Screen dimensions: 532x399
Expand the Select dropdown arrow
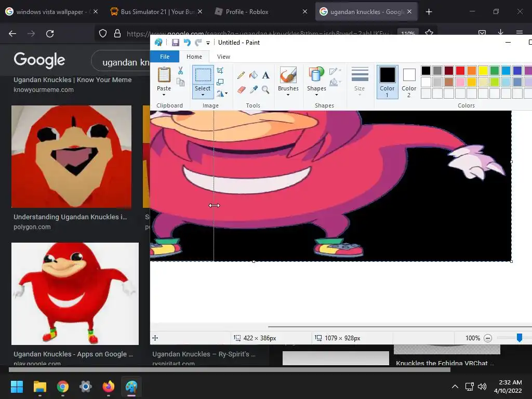(x=203, y=95)
